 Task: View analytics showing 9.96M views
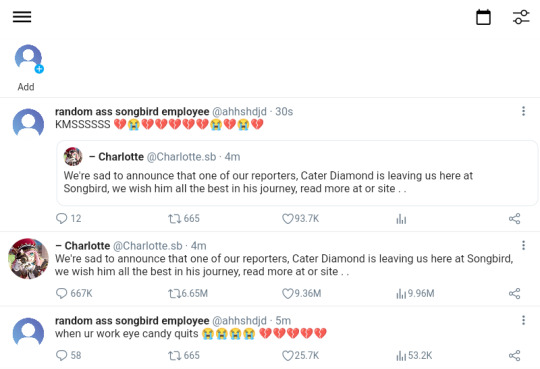click(415, 294)
